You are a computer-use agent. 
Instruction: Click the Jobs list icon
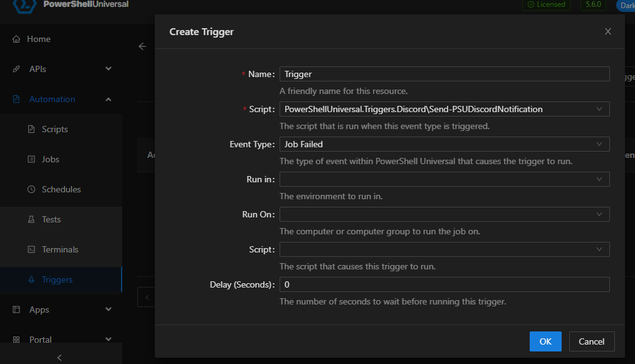(31, 159)
